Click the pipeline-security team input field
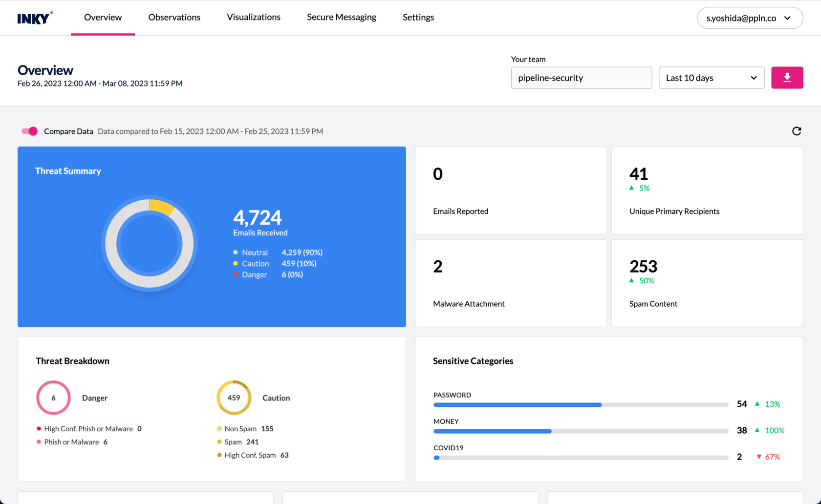 [581, 78]
